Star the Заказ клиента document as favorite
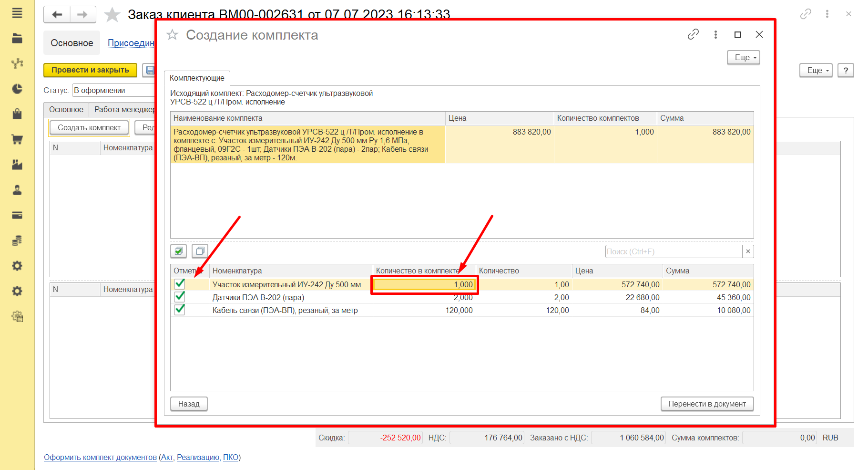Image resolution: width=868 pixels, height=470 pixels. tap(112, 15)
